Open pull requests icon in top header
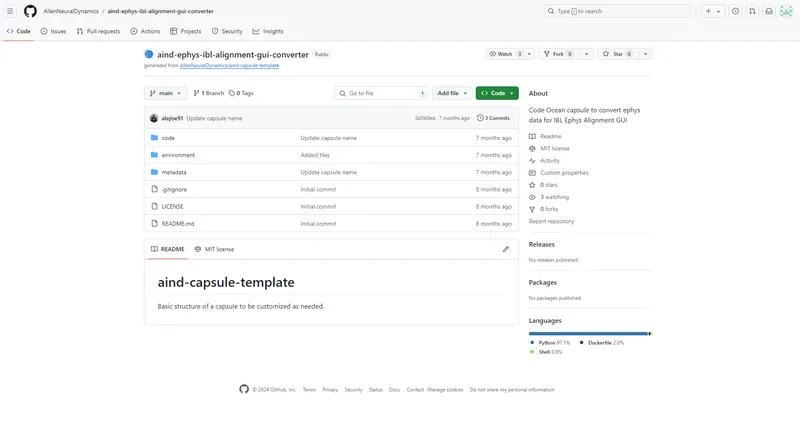This screenshot has width=800, height=446. coord(752,11)
